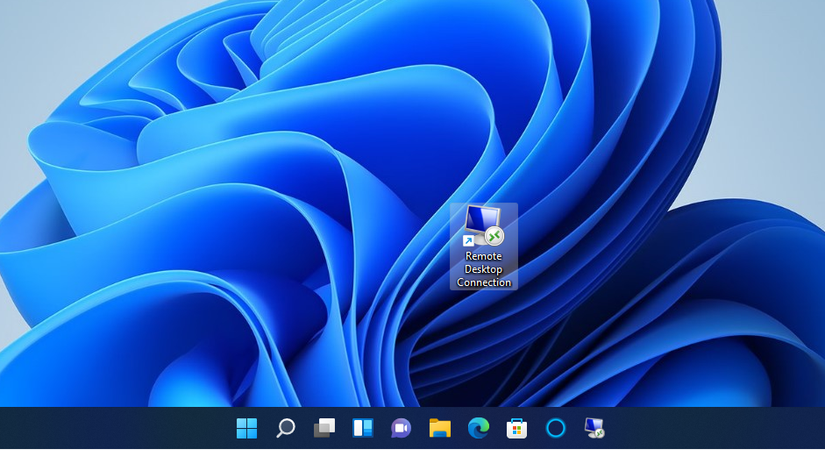The height and width of the screenshot is (450, 825).
Task: Show the Widgets panel
Action: [362, 429]
